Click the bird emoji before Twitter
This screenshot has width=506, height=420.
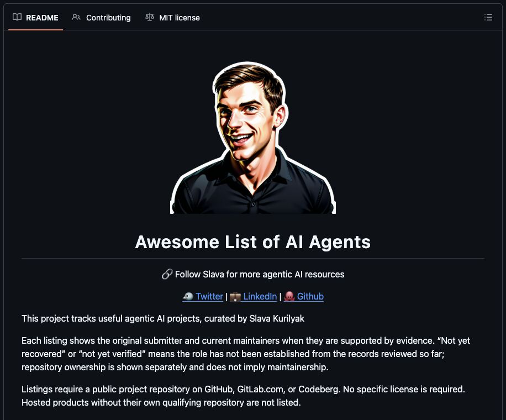188,296
